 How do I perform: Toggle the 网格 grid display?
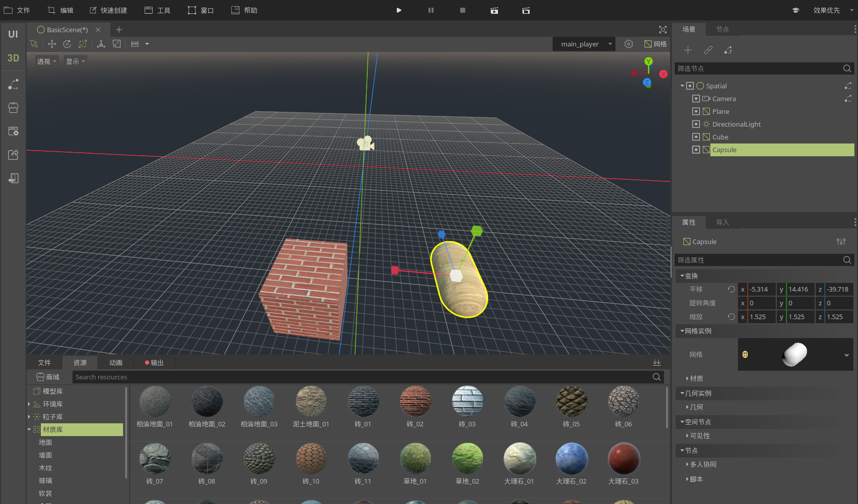(656, 44)
